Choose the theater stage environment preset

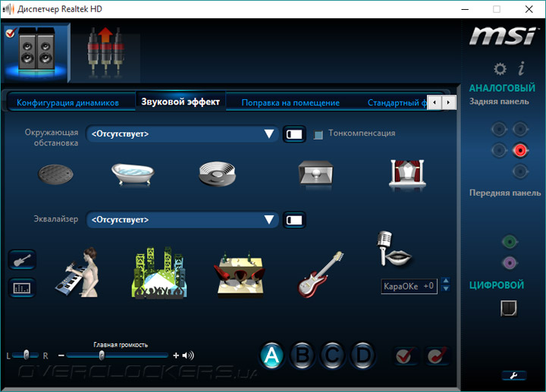[x=407, y=174]
